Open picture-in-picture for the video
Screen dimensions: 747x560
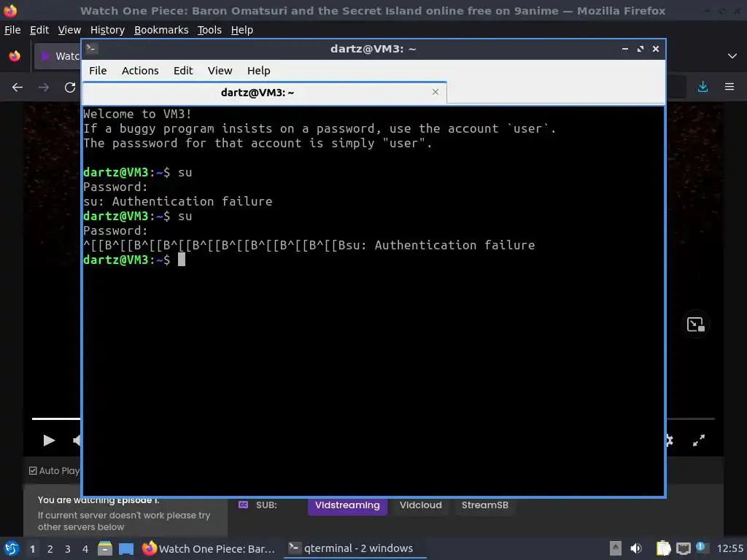coord(696,324)
